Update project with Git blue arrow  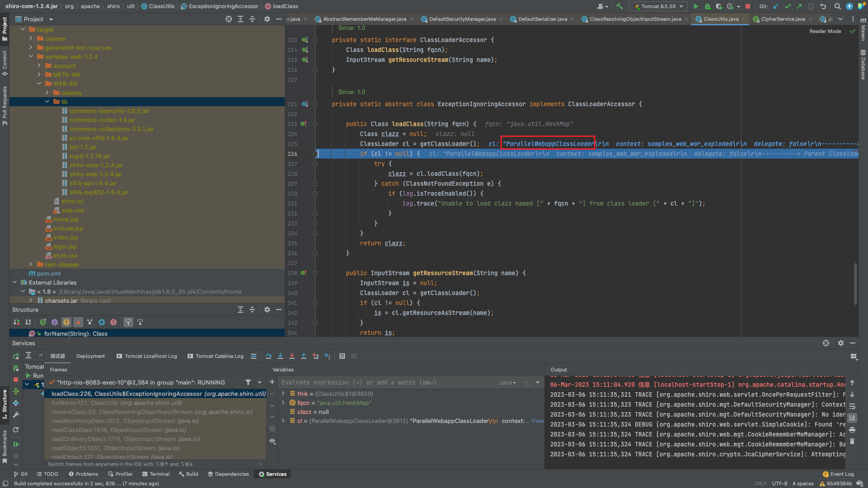[776, 6]
